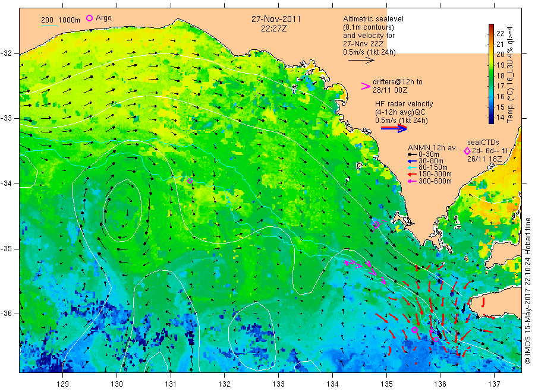This screenshot has width=535, height=392.
Task: Click the Argo marker near 134.8E on the coast
Action: point(376,225)
